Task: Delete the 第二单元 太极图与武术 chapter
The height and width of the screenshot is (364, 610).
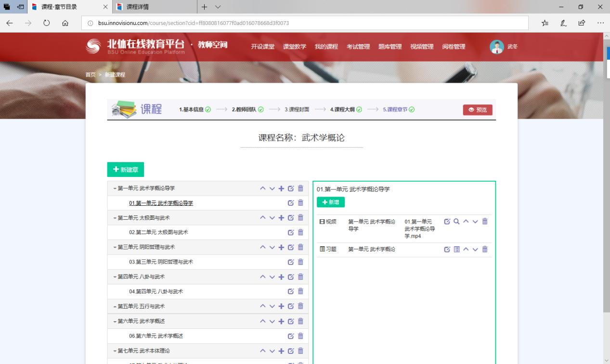Action: click(300, 217)
